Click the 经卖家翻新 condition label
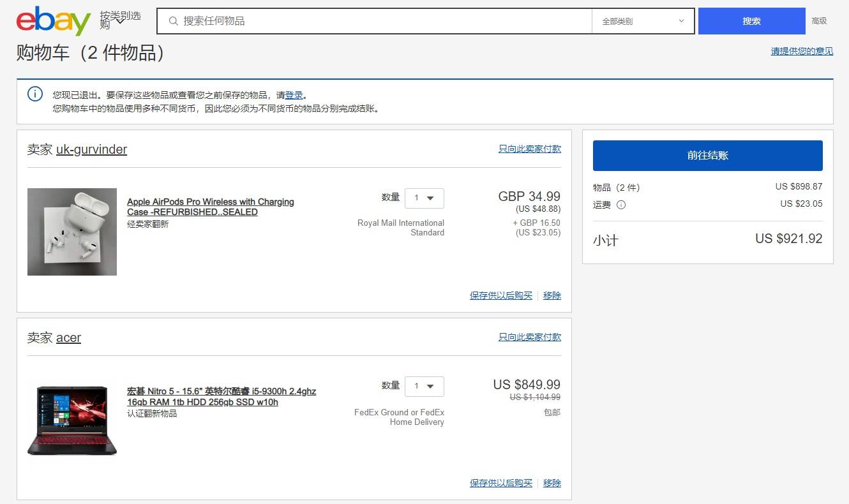Screen dimensions: 849x504 [x=148, y=224]
